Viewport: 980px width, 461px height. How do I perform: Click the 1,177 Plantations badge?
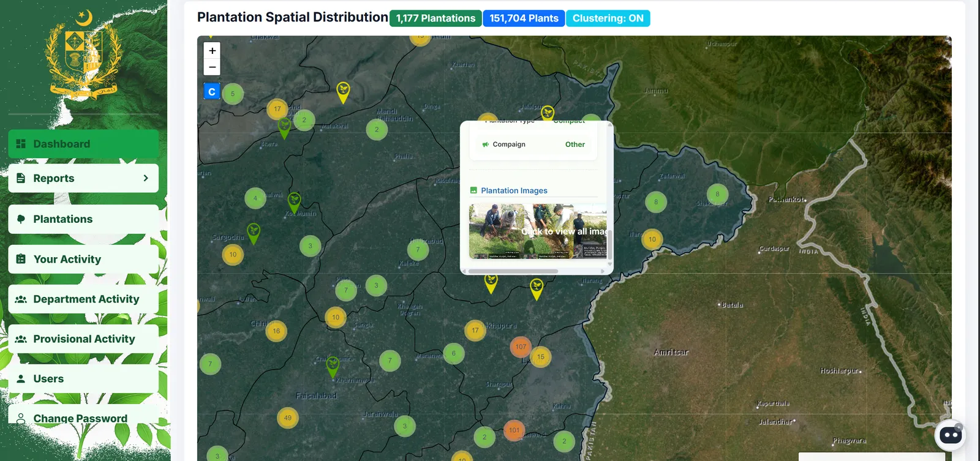click(x=435, y=18)
